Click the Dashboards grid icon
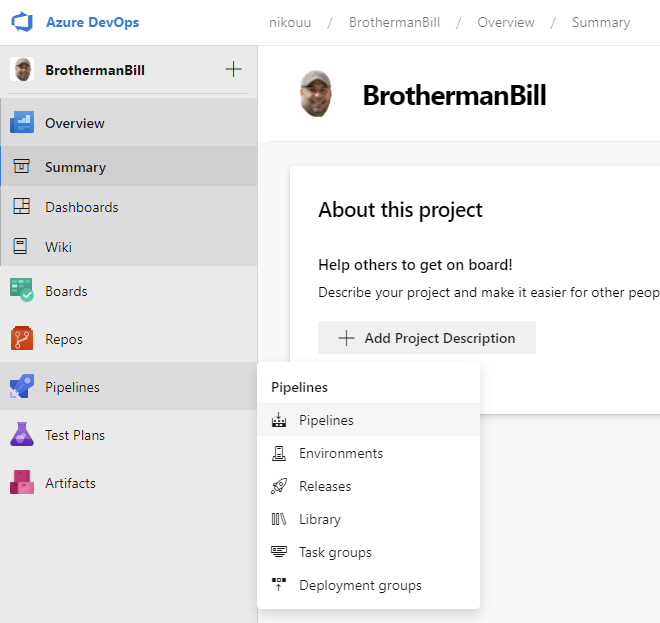The height and width of the screenshot is (623, 660). pyautogui.click(x=21, y=206)
